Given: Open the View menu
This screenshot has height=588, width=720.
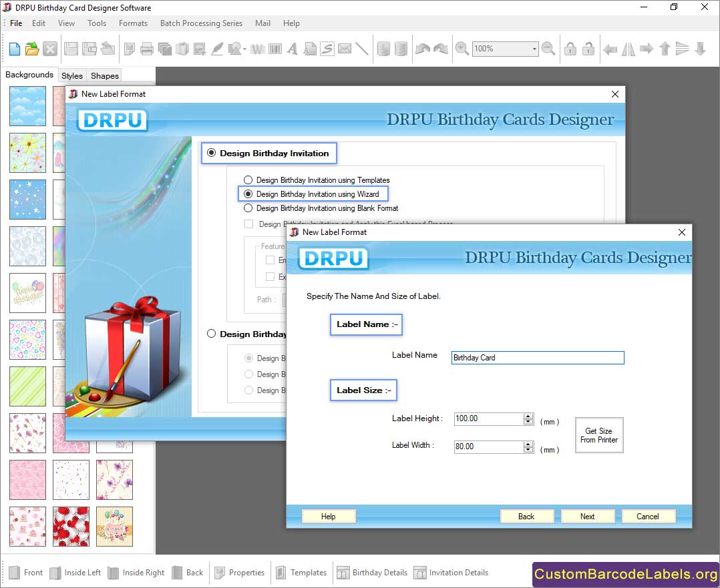Looking at the screenshot, I should coord(66,23).
